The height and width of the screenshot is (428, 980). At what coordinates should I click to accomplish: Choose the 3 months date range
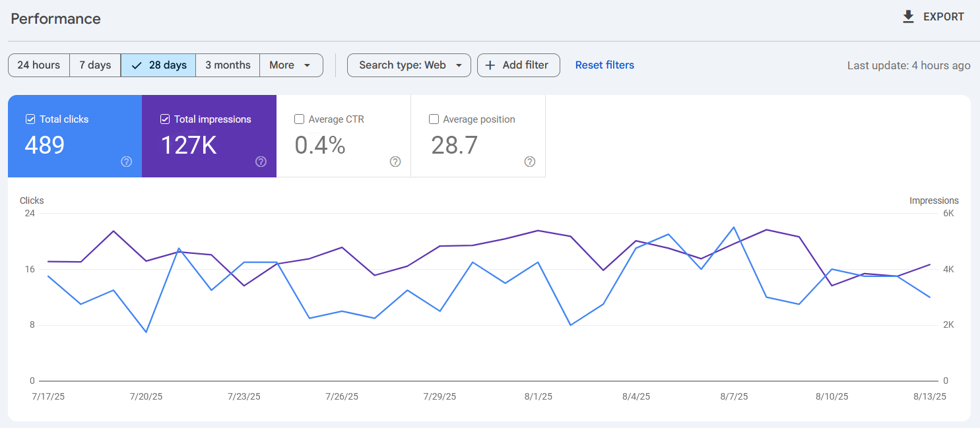coord(228,65)
